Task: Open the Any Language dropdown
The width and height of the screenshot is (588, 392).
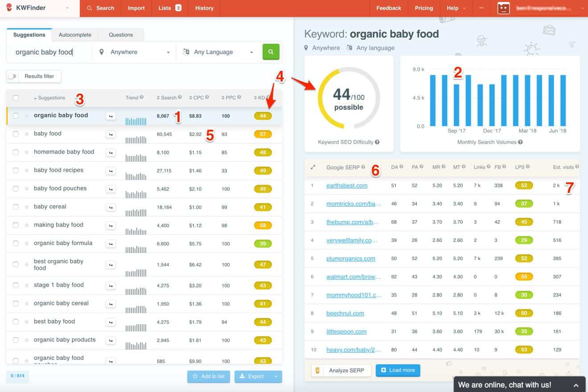Action: point(218,52)
